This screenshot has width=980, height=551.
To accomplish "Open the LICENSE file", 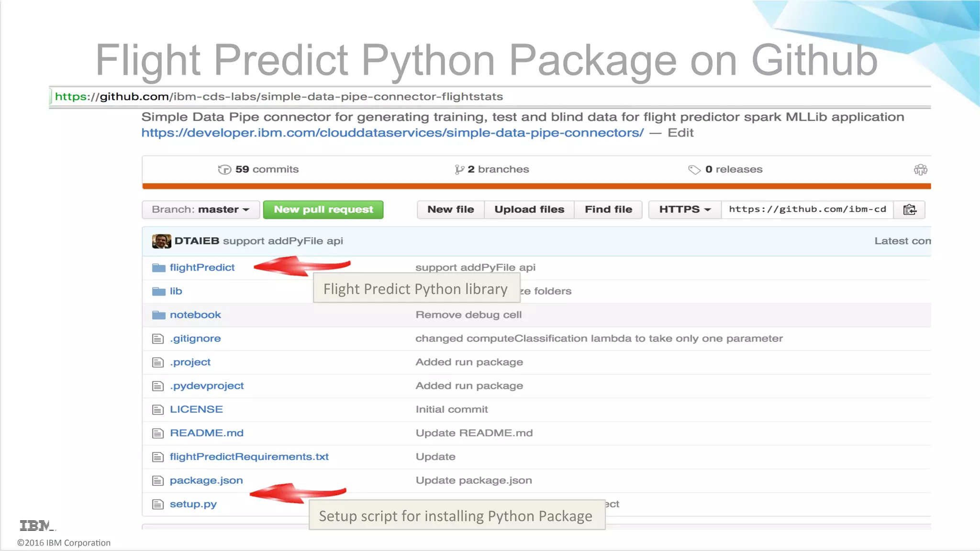I will click(196, 410).
